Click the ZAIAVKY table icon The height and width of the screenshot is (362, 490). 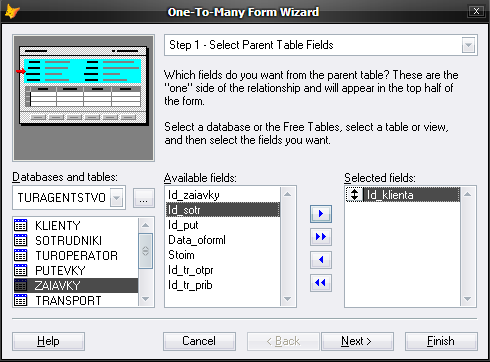pyautogui.click(x=21, y=285)
